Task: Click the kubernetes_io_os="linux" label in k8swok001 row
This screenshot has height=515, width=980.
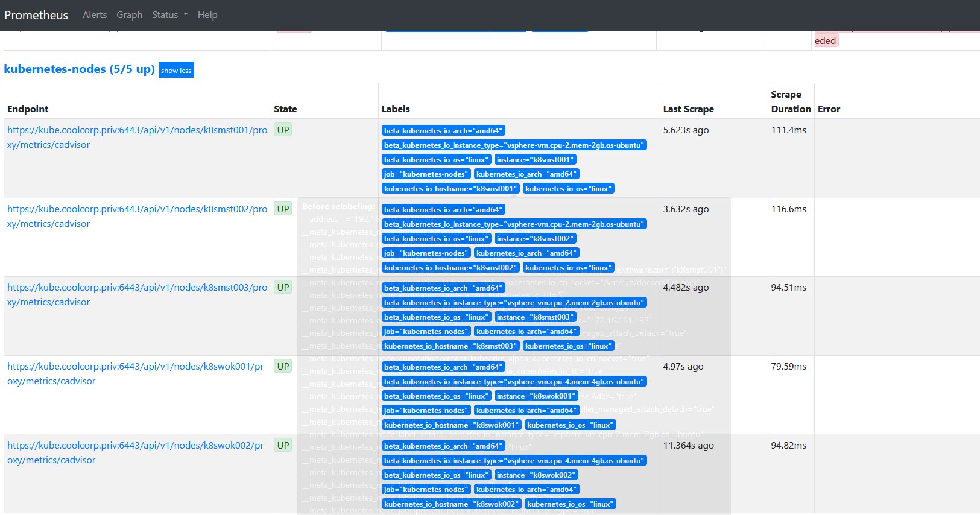Action: (x=570, y=425)
